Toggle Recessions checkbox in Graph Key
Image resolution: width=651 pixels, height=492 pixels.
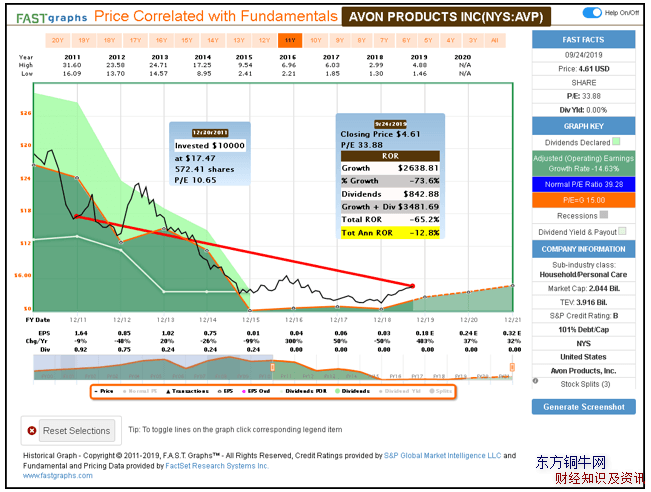[604, 215]
